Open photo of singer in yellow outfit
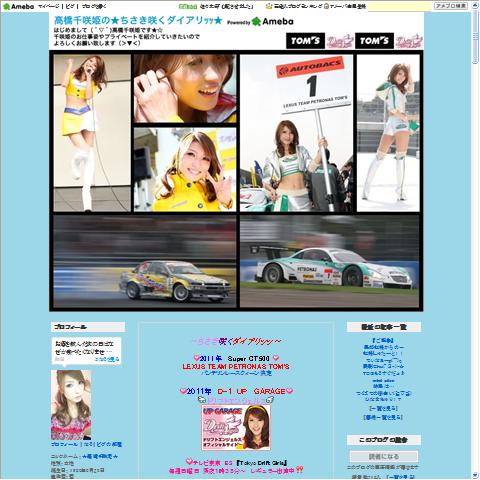This screenshot has height=480, width=480. coord(92,133)
